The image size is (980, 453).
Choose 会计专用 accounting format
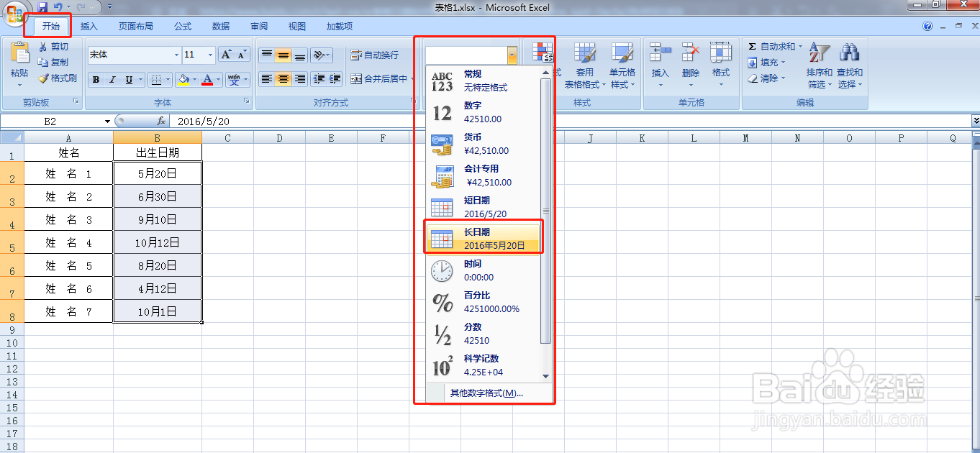[484, 175]
